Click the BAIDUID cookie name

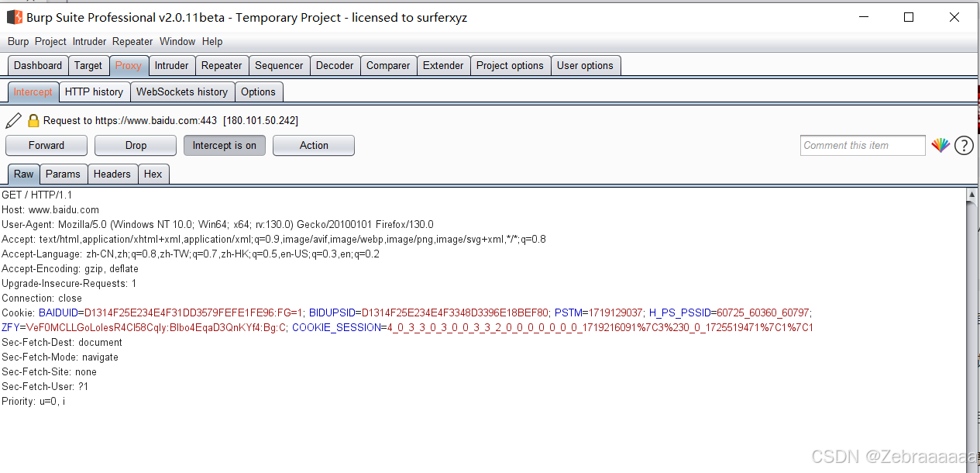click(x=58, y=312)
